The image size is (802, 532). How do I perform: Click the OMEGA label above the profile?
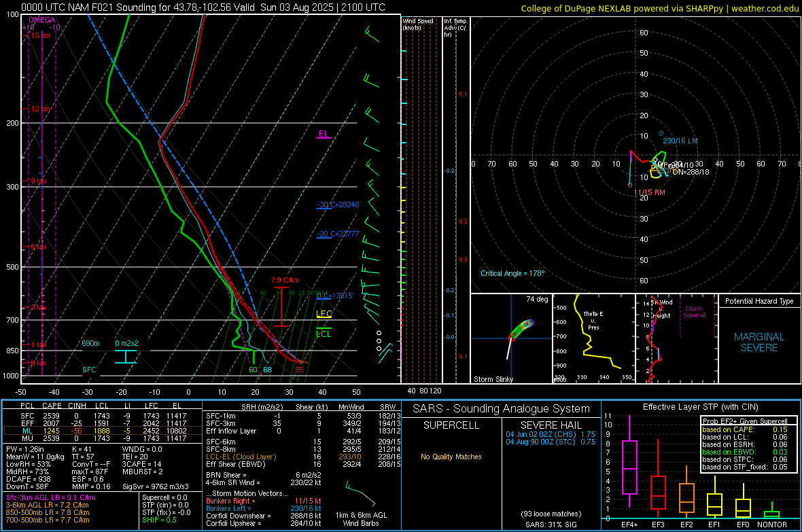click(x=42, y=20)
